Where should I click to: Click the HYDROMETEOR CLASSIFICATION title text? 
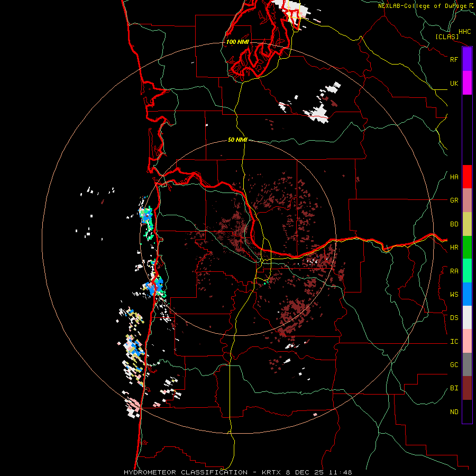point(186,472)
